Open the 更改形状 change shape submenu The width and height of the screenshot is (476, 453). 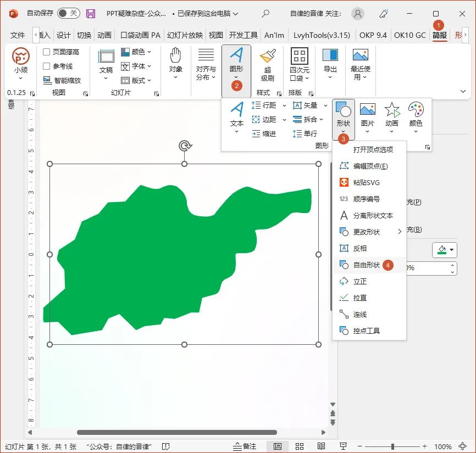369,232
